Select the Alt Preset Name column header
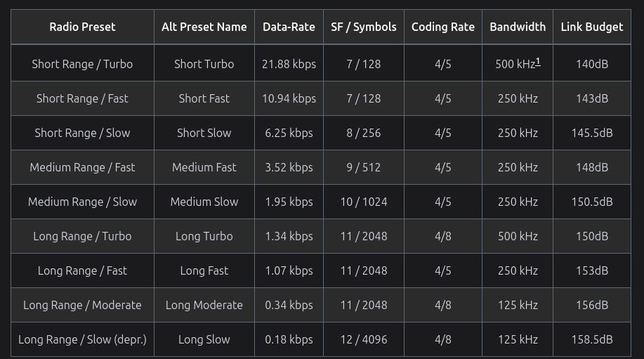The width and height of the screenshot is (644, 359). 204,27
